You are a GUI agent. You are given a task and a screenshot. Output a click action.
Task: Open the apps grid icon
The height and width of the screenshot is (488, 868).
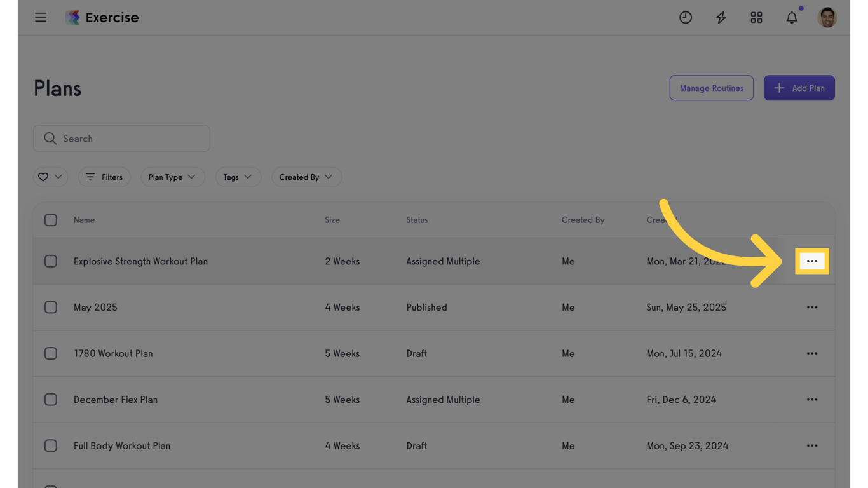point(756,18)
